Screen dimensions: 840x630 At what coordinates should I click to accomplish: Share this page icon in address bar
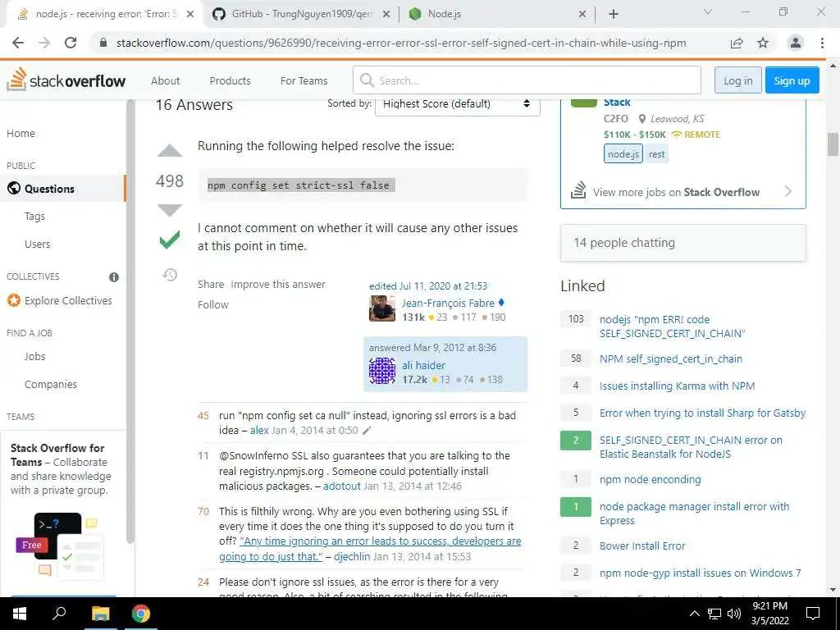(737, 43)
